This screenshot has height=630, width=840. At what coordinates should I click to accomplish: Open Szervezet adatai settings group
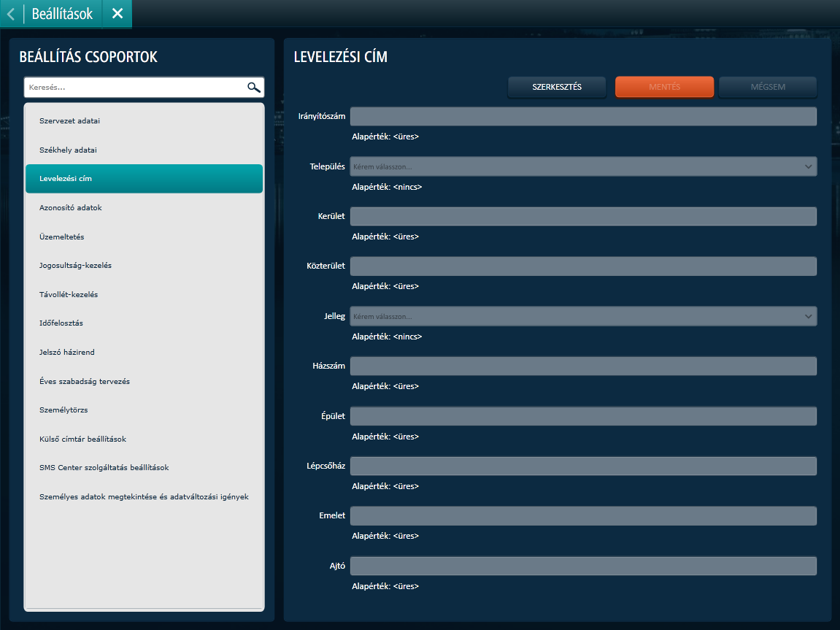[x=144, y=120]
